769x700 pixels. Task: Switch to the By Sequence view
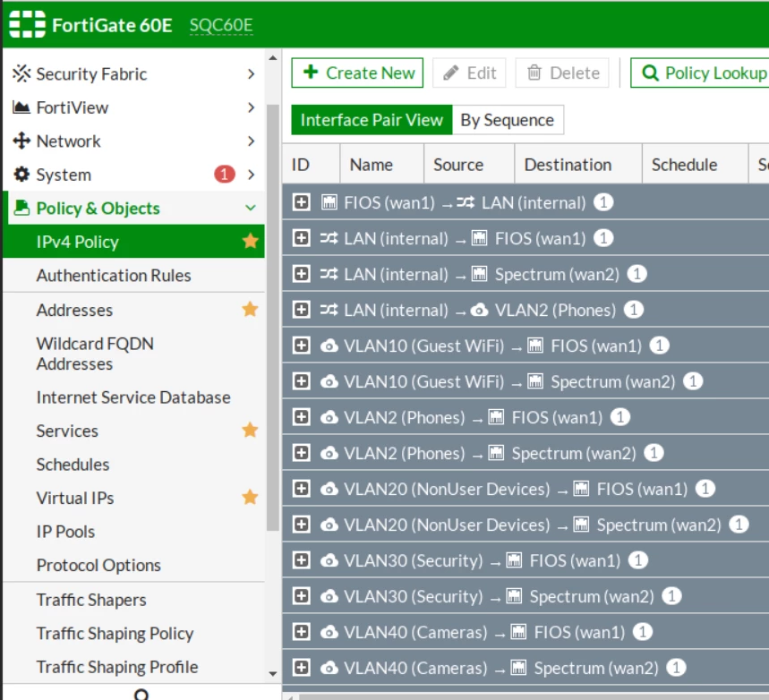coord(508,120)
